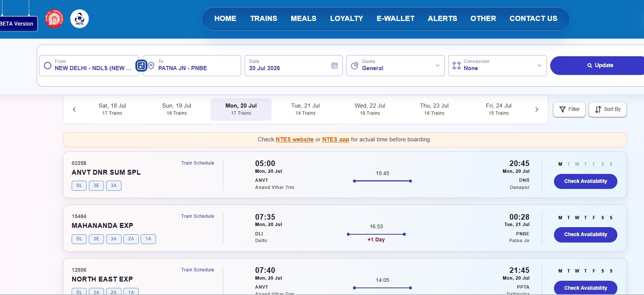644x295 pixels.
Task: Check Availability for MAHANANDA EXP
Action: click(585, 235)
